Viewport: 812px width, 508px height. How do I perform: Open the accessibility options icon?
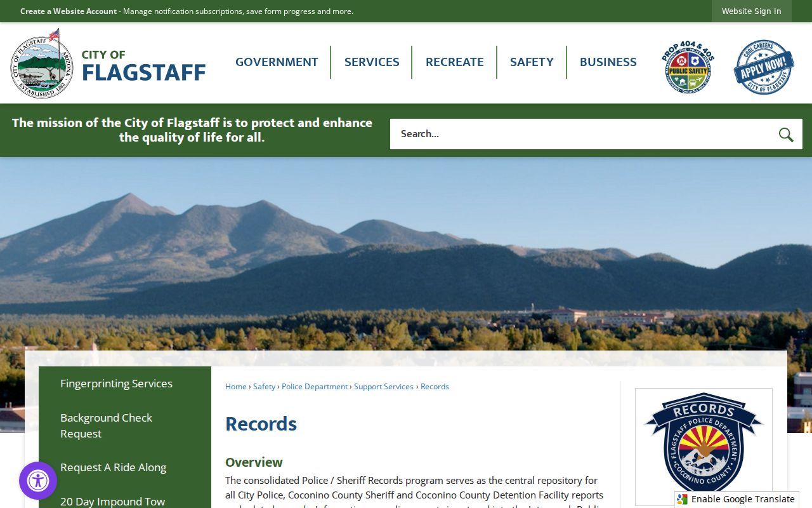pyautogui.click(x=38, y=481)
